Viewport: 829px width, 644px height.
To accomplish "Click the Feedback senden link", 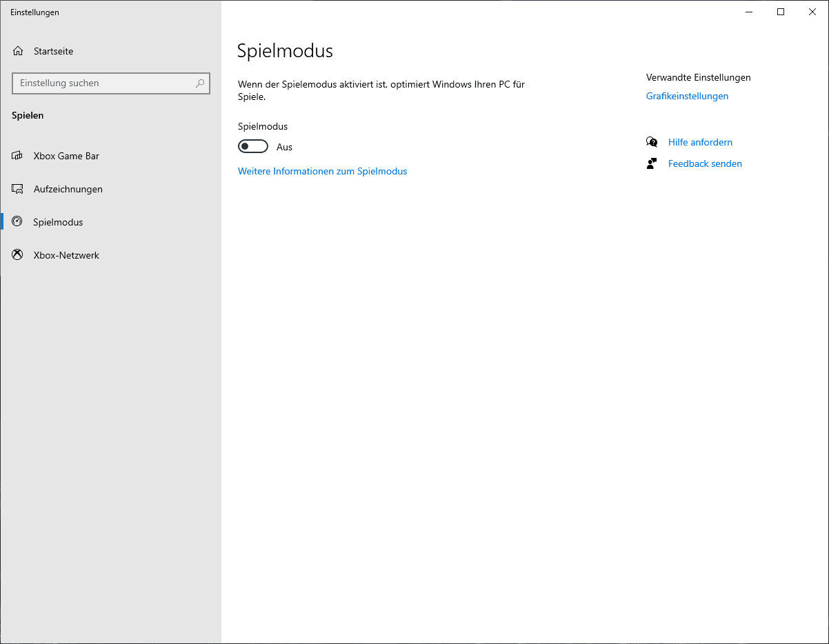I will click(x=705, y=163).
